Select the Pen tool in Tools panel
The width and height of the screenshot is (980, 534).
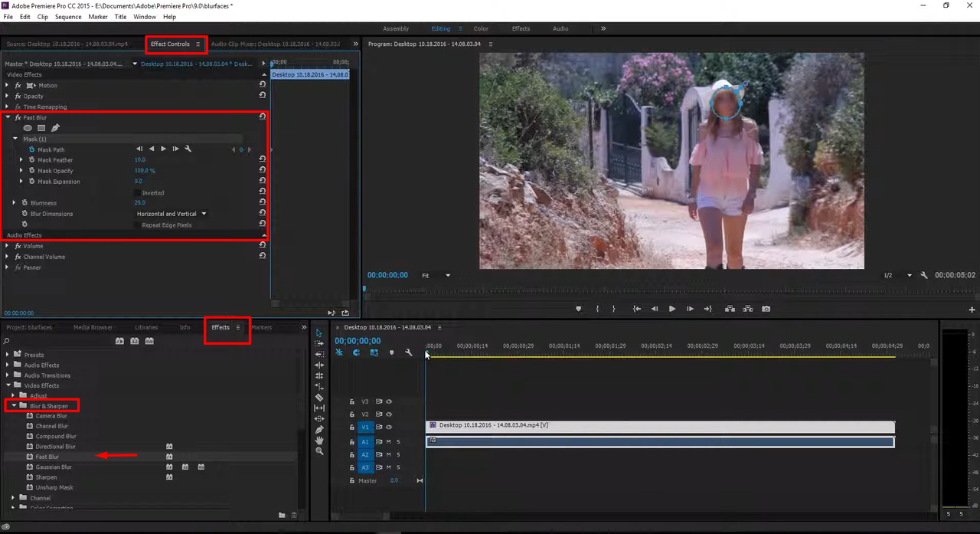[x=319, y=430]
